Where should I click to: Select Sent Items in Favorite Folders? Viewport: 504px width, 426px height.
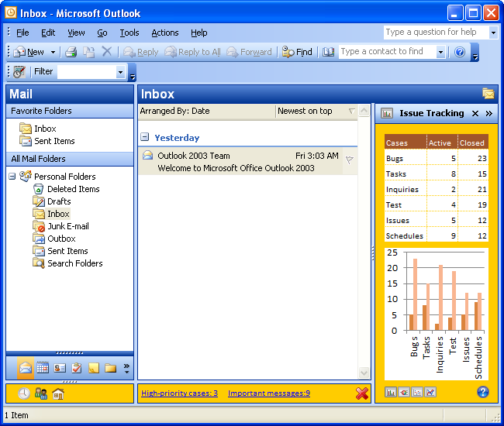54,141
